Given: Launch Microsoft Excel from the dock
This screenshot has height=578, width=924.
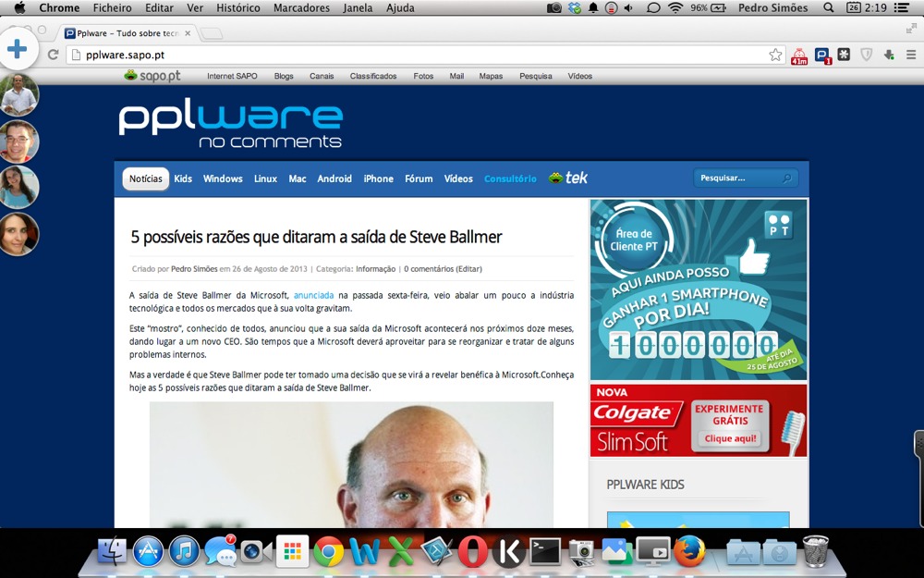Looking at the screenshot, I should 400,552.
